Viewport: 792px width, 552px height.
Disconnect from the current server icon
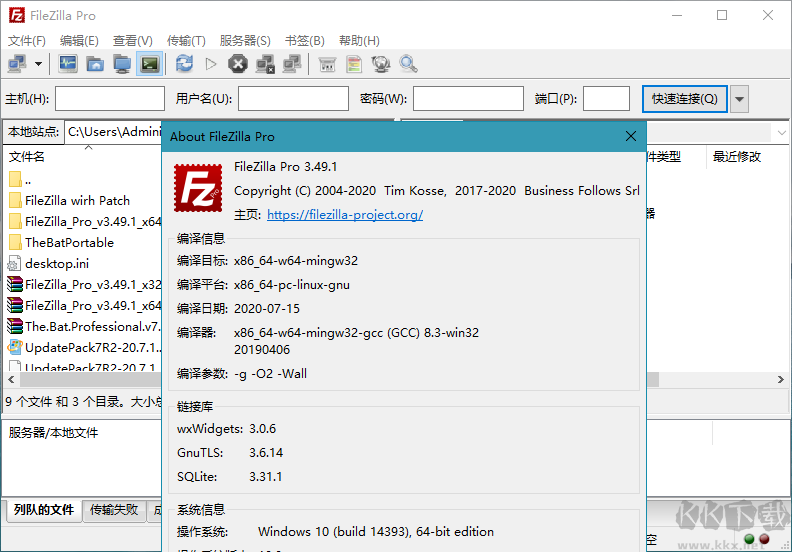point(265,64)
